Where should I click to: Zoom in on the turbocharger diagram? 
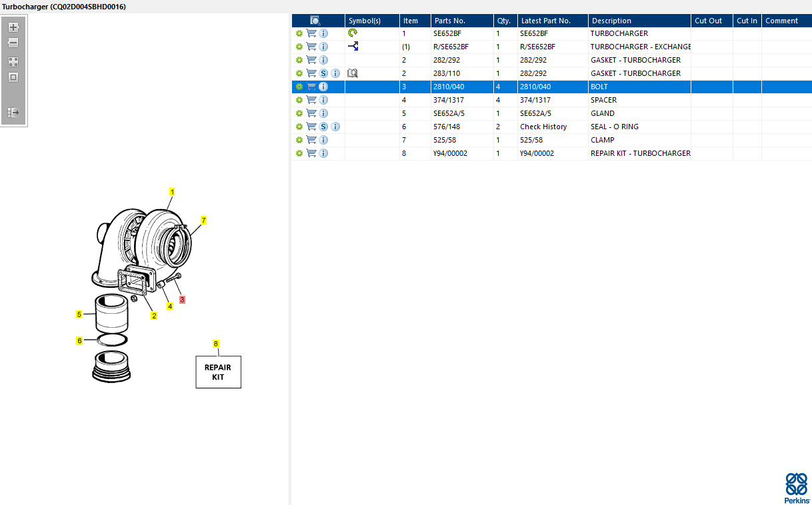click(x=13, y=27)
